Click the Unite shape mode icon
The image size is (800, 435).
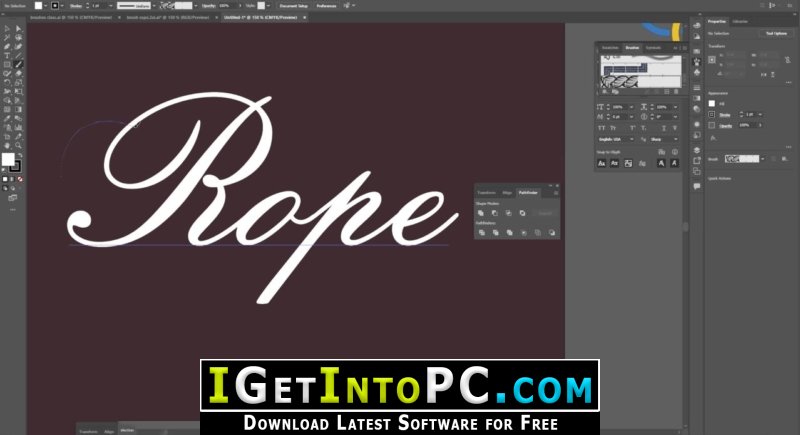coord(481,213)
